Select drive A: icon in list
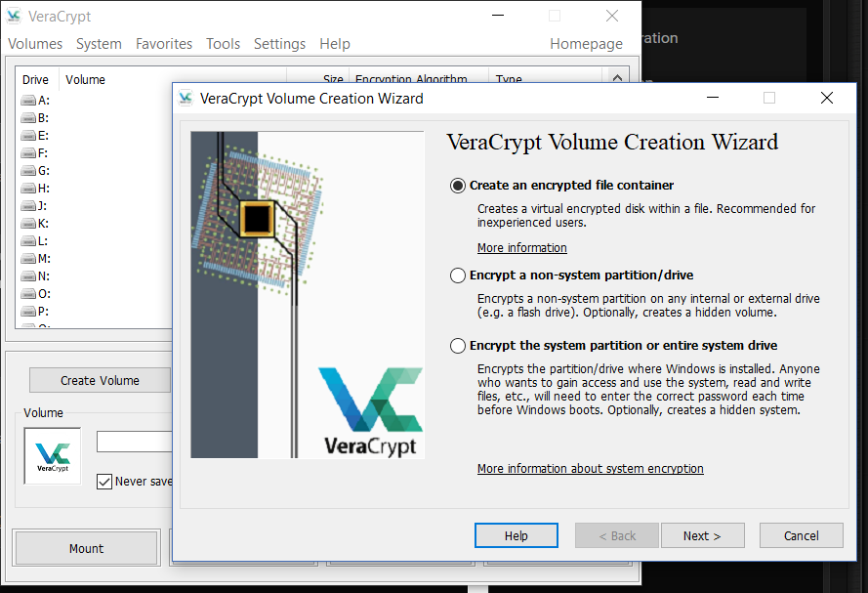 28,101
